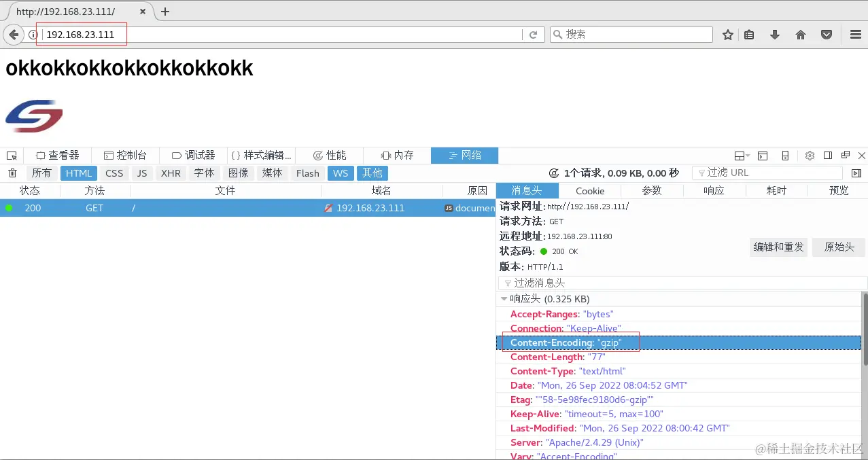This screenshot has height=460, width=868.
Task: Toggle the XHR filter
Action: [171, 173]
